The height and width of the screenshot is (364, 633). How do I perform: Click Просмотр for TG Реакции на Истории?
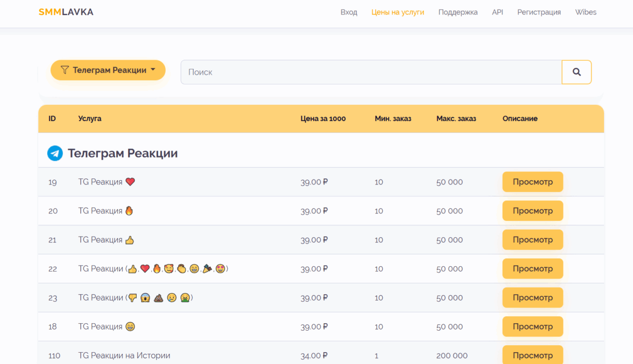[532, 355]
